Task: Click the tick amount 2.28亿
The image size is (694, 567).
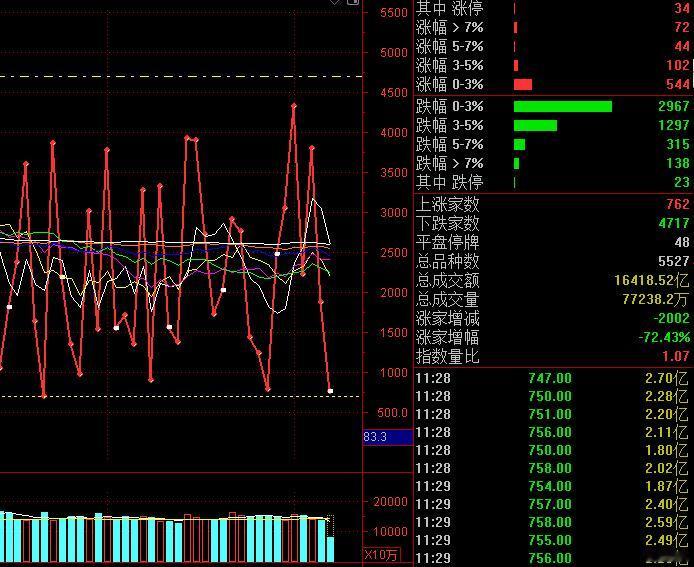Action: tap(667, 396)
